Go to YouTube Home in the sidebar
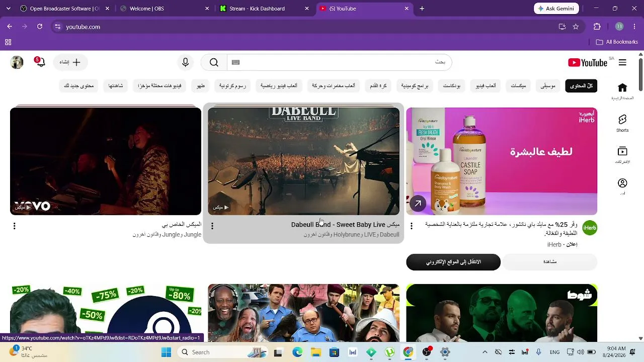 point(622,92)
